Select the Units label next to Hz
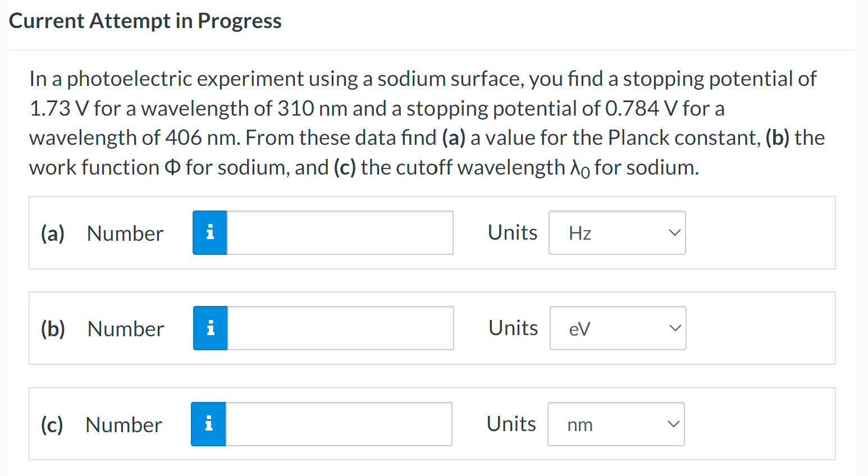The image size is (868, 476). click(512, 232)
